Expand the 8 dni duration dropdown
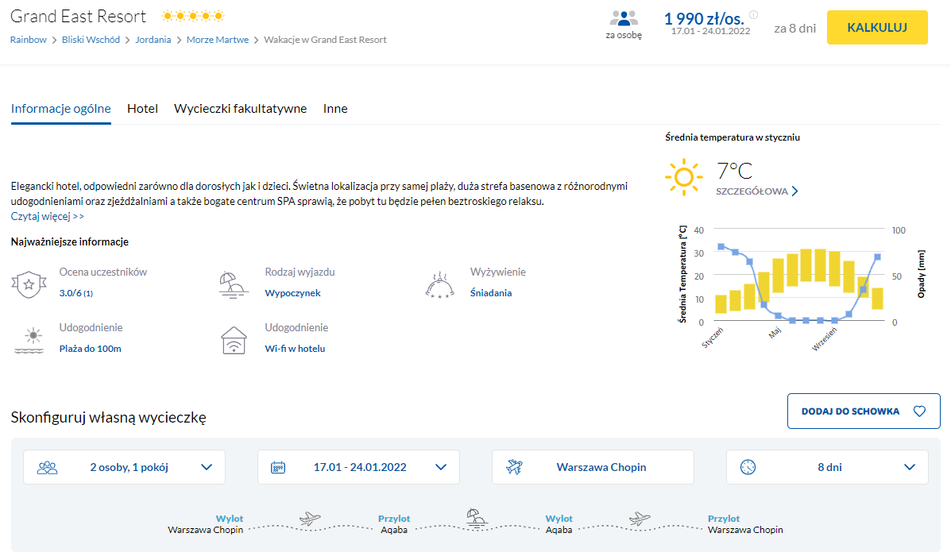 910,467
